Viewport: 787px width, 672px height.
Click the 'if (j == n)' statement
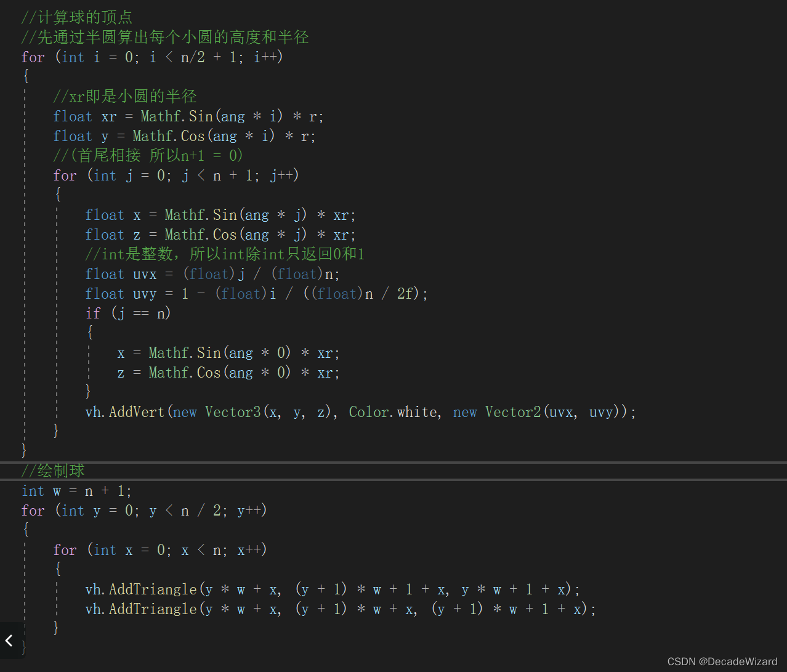pos(128,314)
